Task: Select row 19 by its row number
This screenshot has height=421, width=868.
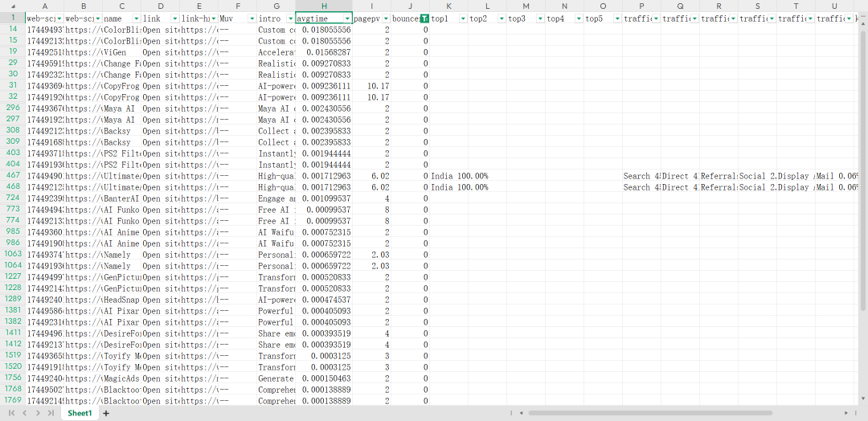Action: coord(13,52)
